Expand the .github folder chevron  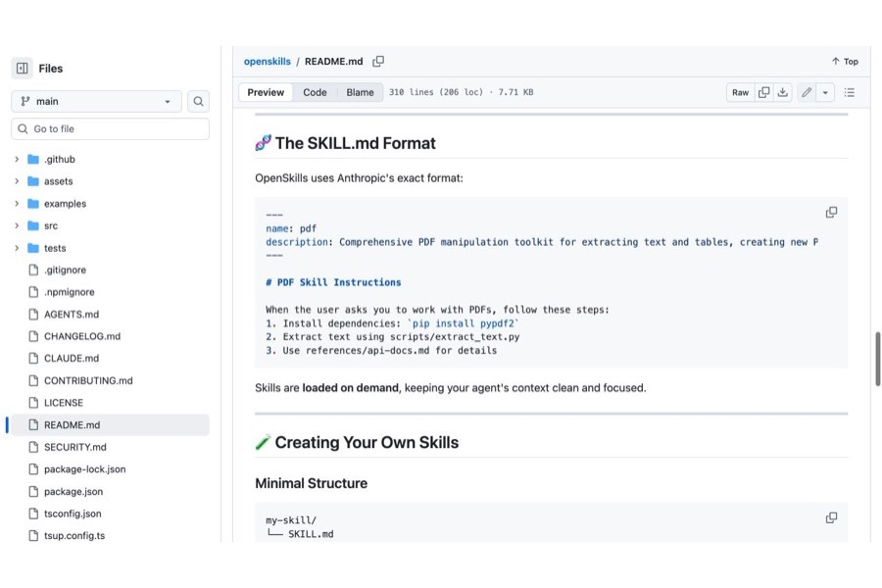tap(17, 159)
